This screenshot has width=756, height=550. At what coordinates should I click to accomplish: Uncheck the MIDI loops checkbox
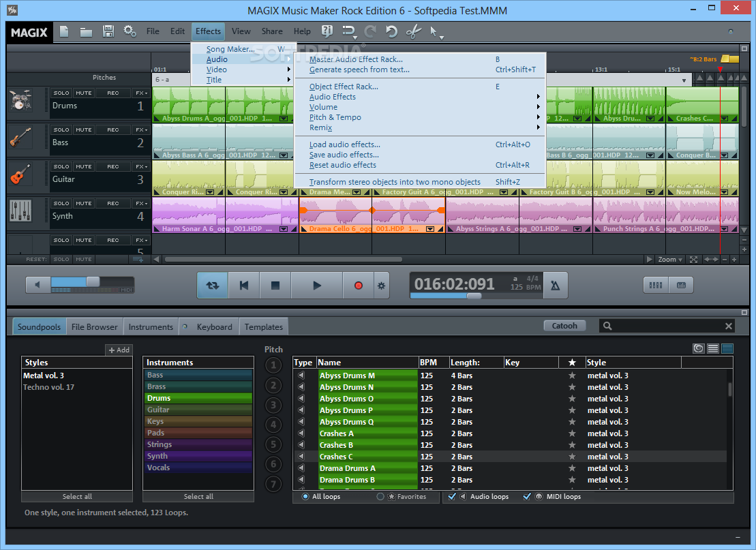(527, 496)
